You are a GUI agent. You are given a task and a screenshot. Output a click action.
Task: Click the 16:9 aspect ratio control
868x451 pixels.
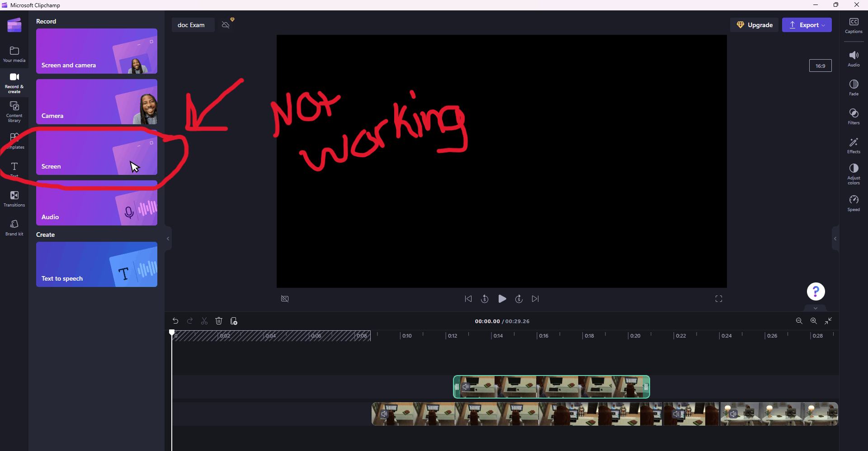pos(820,66)
